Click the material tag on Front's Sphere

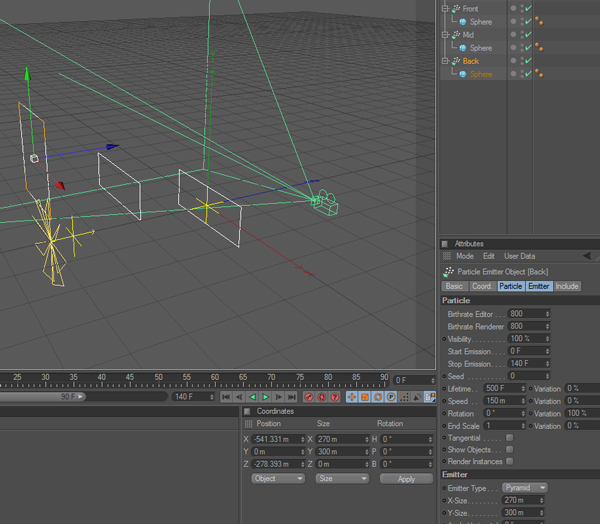coord(540,22)
